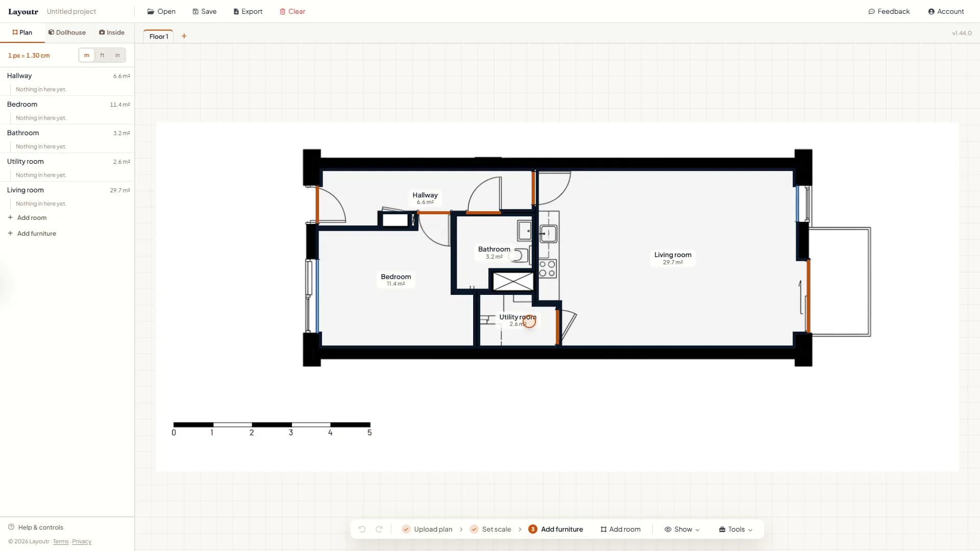Select Utility room in the room list
The height and width of the screenshot is (551, 980).
pos(67,162)
